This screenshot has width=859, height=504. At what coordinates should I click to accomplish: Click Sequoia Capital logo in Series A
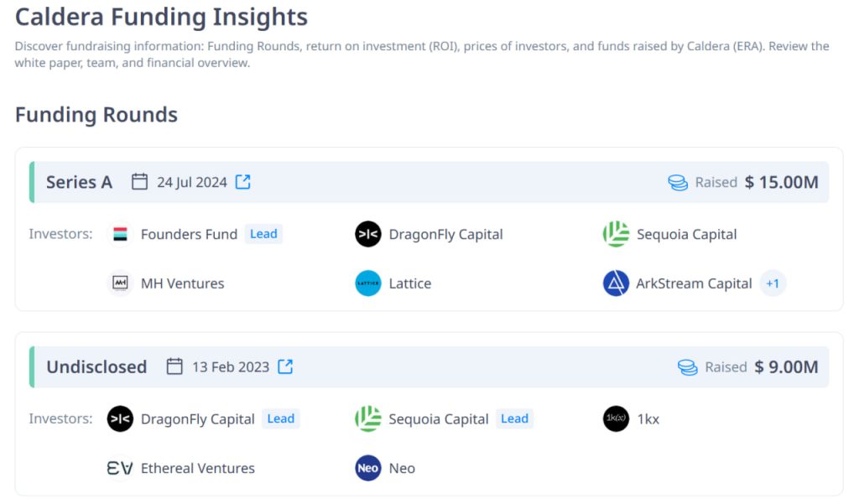pos(616,234)
